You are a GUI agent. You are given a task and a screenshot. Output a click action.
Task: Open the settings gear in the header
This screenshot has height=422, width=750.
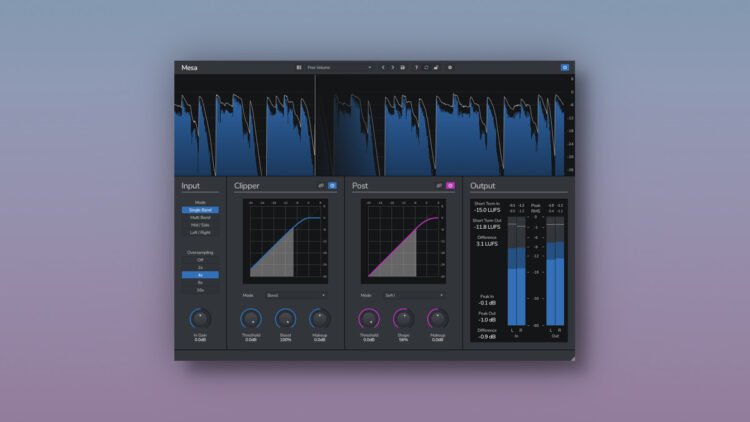[450, 68]
